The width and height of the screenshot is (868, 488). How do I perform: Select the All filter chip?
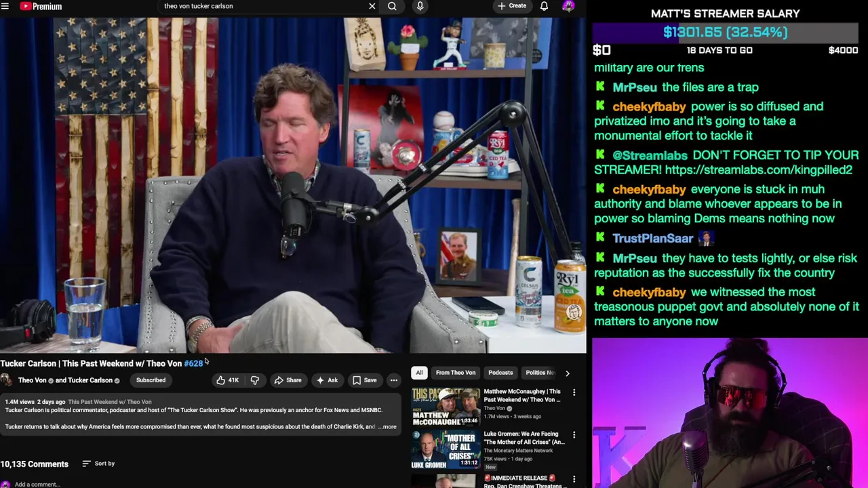(419, 373)
